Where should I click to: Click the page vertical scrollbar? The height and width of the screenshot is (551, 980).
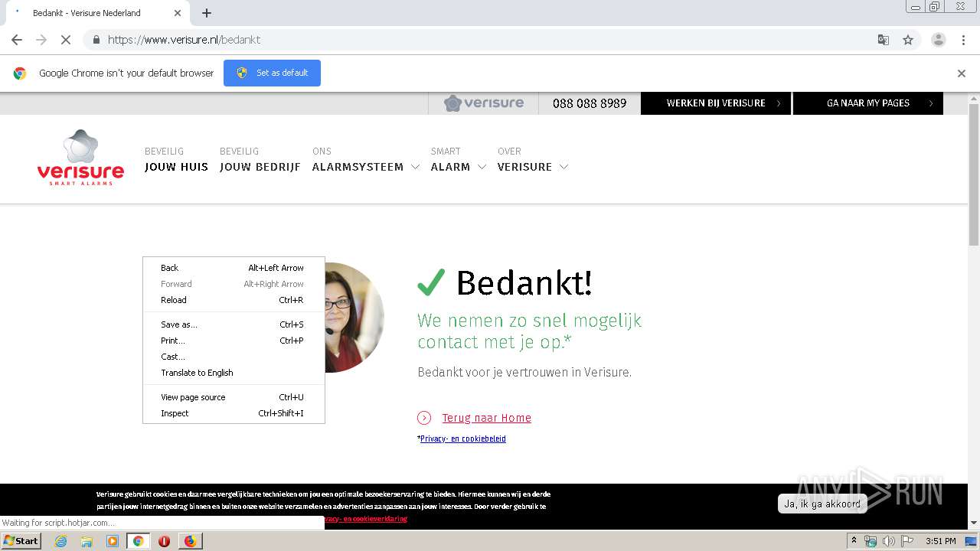(974, 176)
